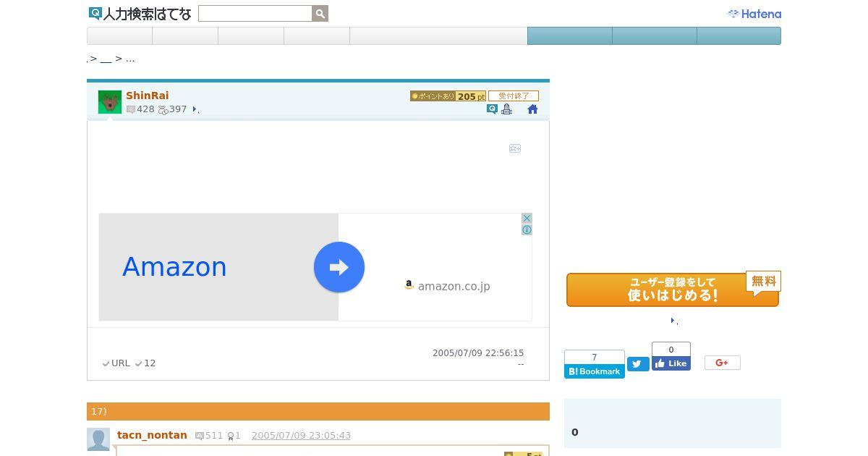Click tacn_nontan's medal icon
Image resolution: width=868 pixels, height=456 pixels.
pos(231,436)
